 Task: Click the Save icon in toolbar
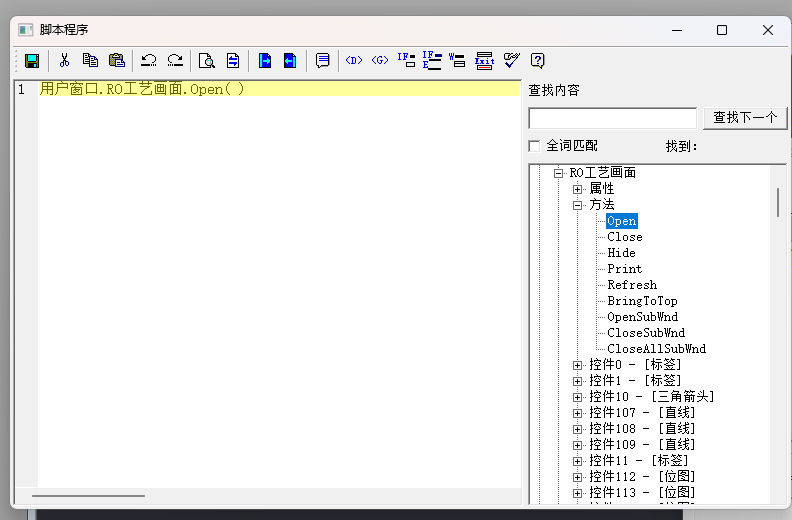coord(31,60)
